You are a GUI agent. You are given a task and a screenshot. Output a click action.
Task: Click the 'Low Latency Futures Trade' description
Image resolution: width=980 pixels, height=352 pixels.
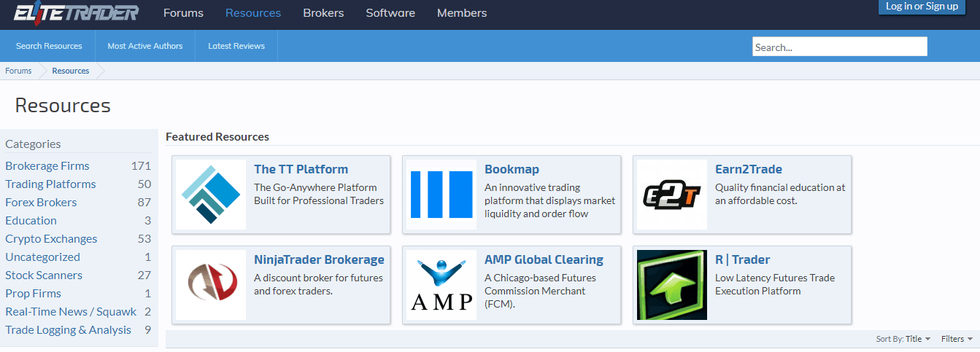775,284
